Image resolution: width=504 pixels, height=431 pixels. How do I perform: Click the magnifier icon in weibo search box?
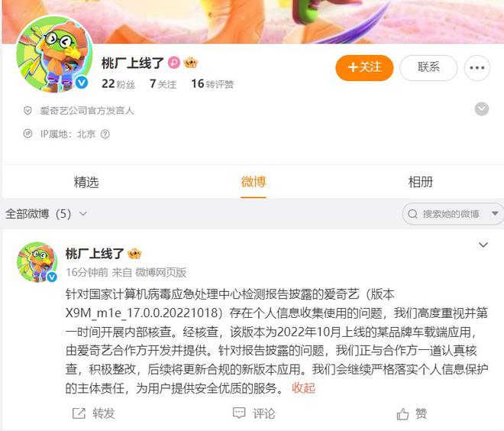(412, 214)
